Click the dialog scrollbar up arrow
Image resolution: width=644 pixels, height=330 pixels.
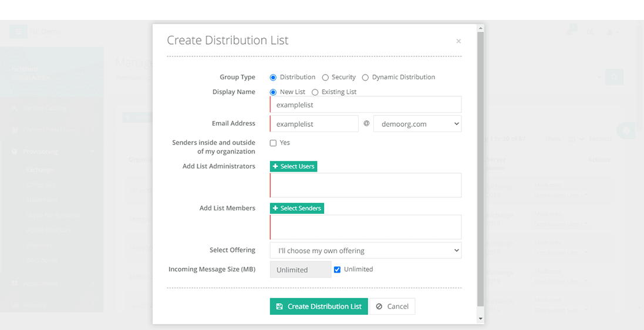(x=481, y=28)
